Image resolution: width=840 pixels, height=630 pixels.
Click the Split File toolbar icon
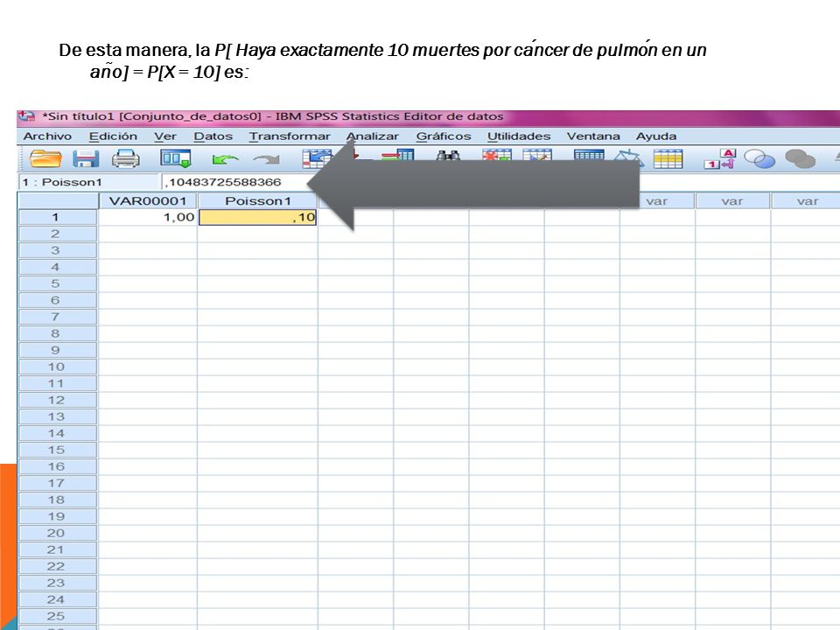click(589, 156)
